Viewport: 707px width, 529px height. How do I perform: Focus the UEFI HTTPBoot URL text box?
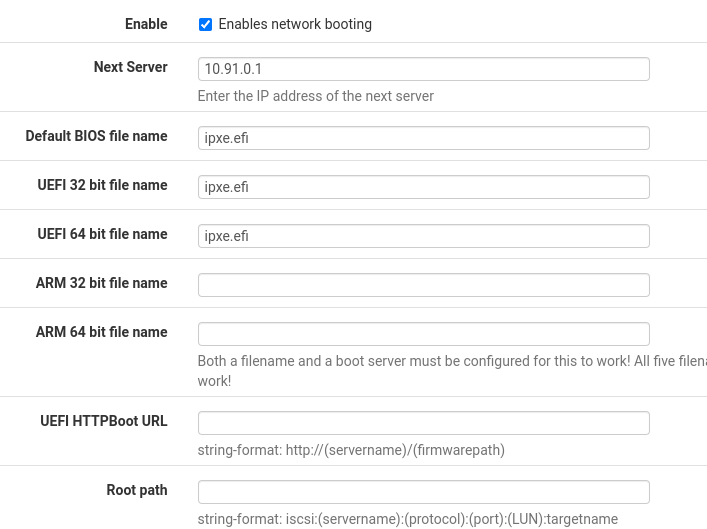point(423,423)
